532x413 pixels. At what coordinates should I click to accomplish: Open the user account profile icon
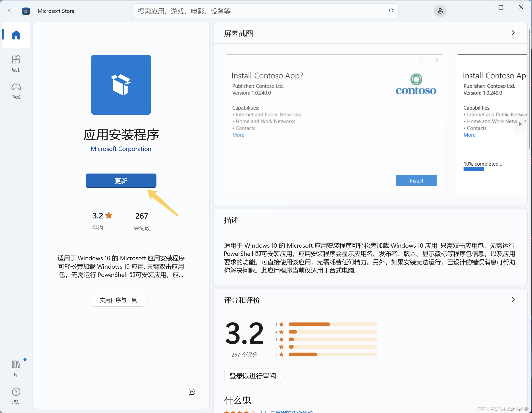[440, 11]
